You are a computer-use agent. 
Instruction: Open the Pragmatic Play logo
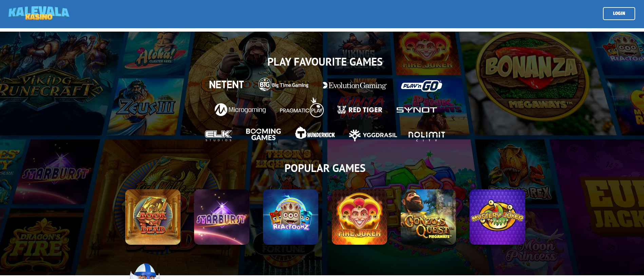[302, 108]
